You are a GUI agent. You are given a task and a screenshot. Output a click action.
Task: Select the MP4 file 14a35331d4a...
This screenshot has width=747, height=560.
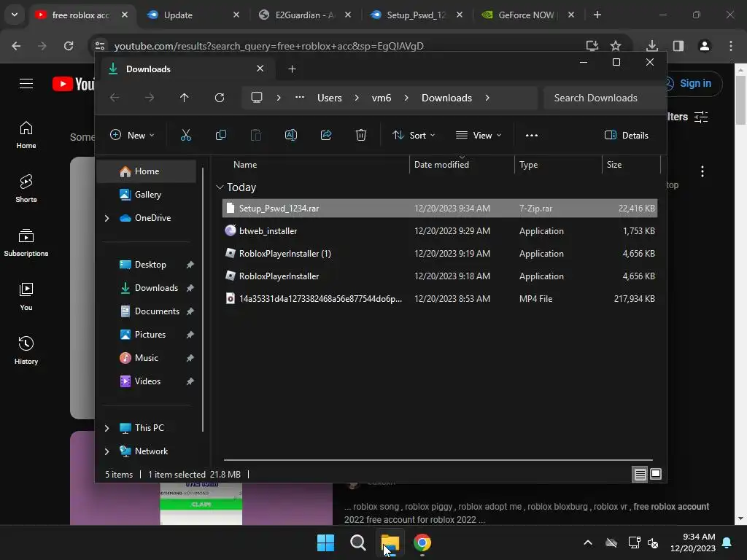pyautogui.click(x=440, y=299)
